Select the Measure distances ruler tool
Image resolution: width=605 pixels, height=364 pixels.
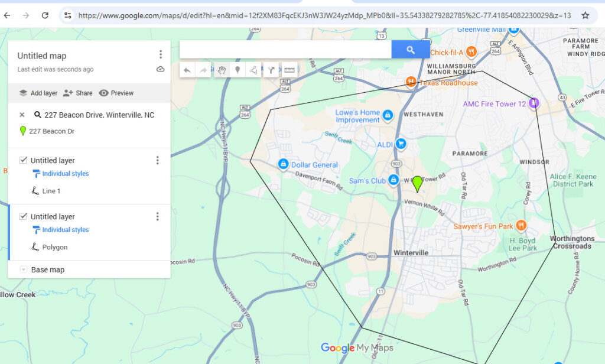289,70
